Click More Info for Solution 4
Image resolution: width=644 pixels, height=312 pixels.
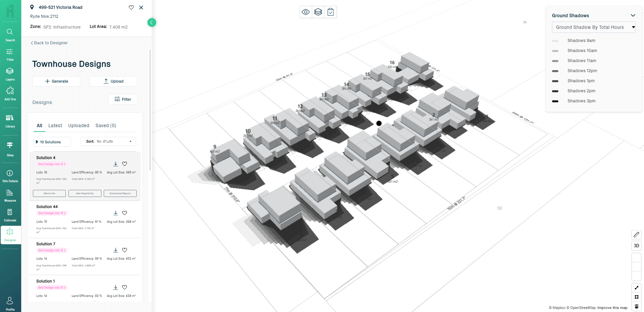click(x=49, y=193)
